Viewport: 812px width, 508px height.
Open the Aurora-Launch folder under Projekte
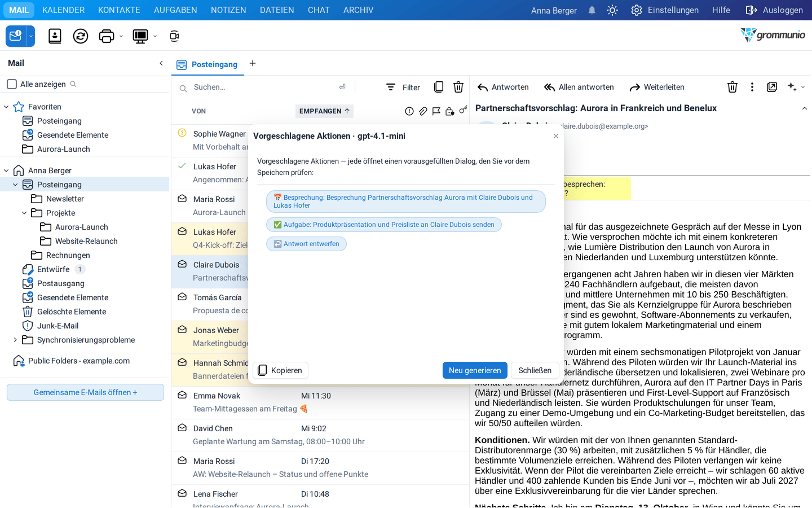tap(82, 227)
